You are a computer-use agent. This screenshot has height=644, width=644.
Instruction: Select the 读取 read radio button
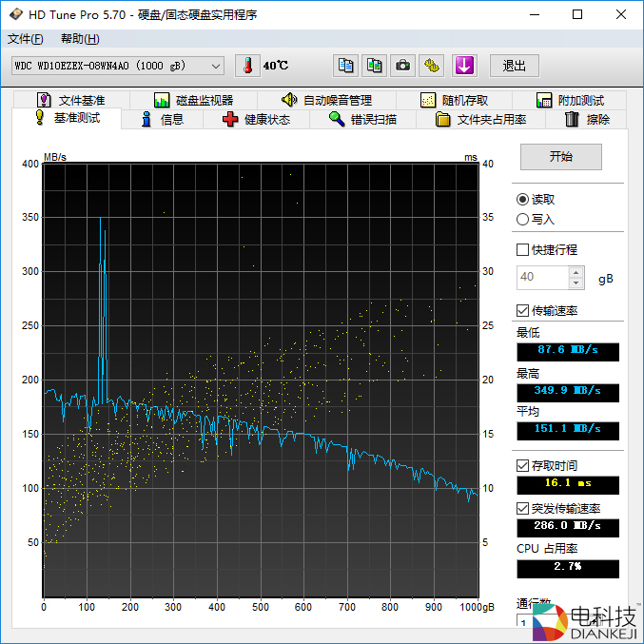[x=522, y=200]
